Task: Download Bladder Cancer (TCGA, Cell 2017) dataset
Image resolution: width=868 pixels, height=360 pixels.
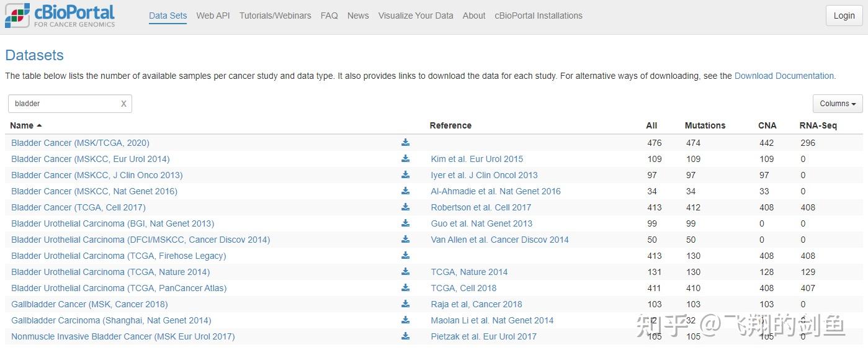Action: pyautogui.click(x=405, y=207)
